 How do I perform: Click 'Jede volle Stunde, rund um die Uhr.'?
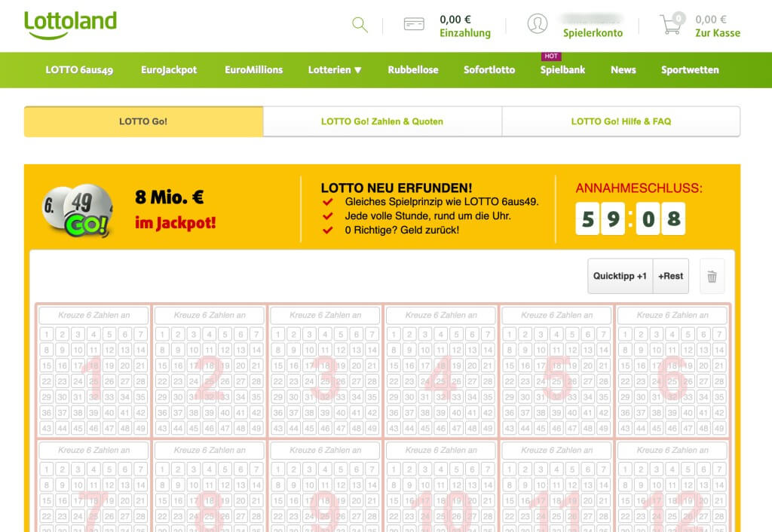tap(428, 216)
